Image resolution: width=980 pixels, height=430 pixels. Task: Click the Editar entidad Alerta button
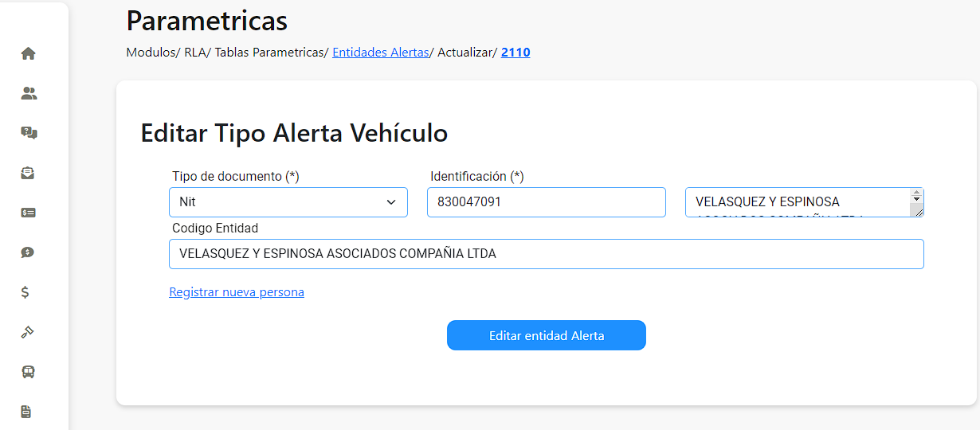point(547,335)
